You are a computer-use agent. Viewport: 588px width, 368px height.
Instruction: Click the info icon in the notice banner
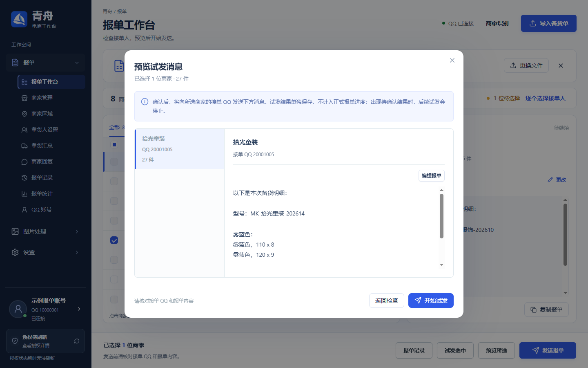tap(145, 102)
